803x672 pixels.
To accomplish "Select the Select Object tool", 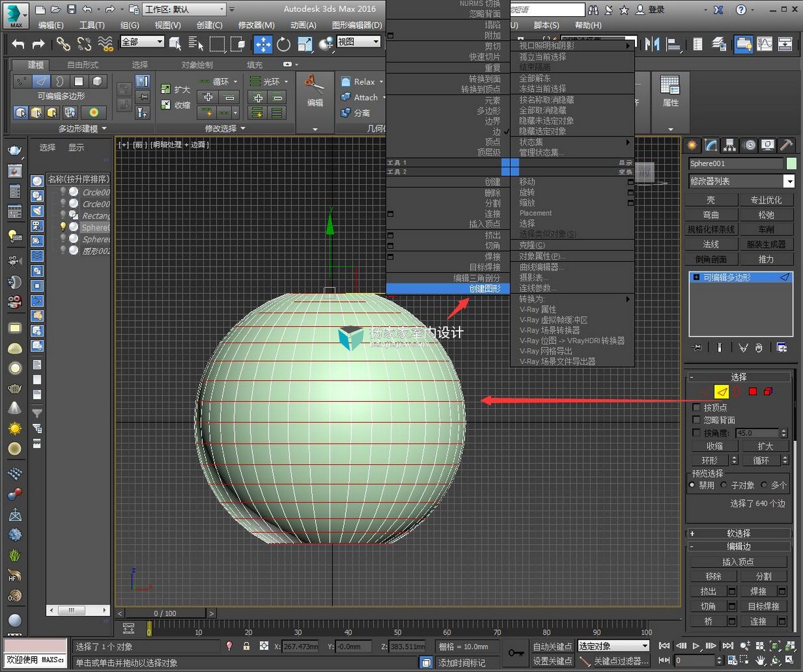I will 175,44.
